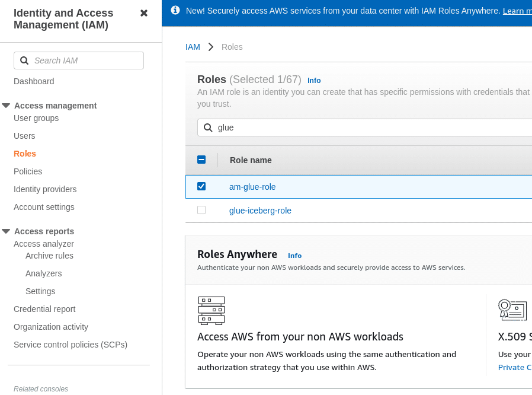Click the Private C link under X.509
The width and height of the screenshot is (532, 395).
coord(515,368)
